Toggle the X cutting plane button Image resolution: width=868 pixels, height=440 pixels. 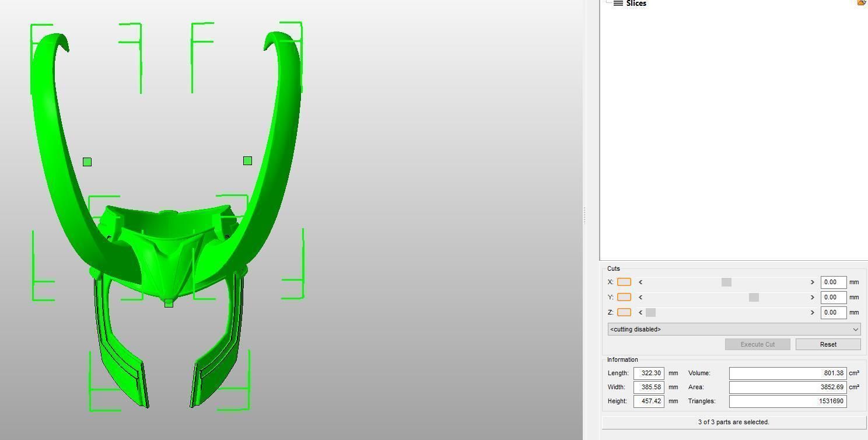(x=624, y=282)
